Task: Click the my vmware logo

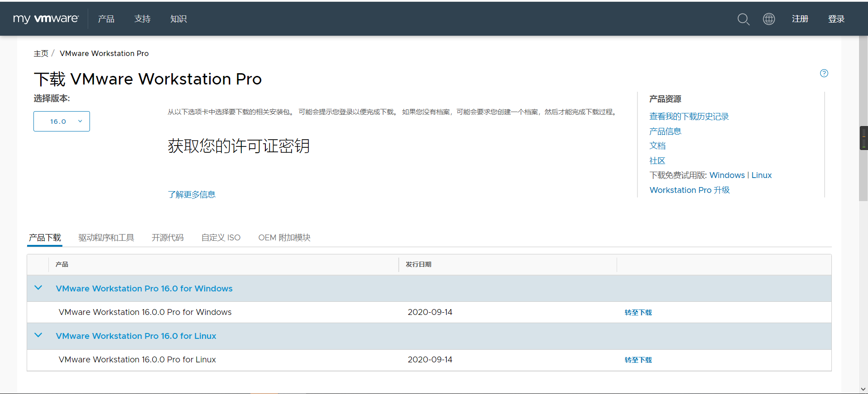Action: [46, 19]
